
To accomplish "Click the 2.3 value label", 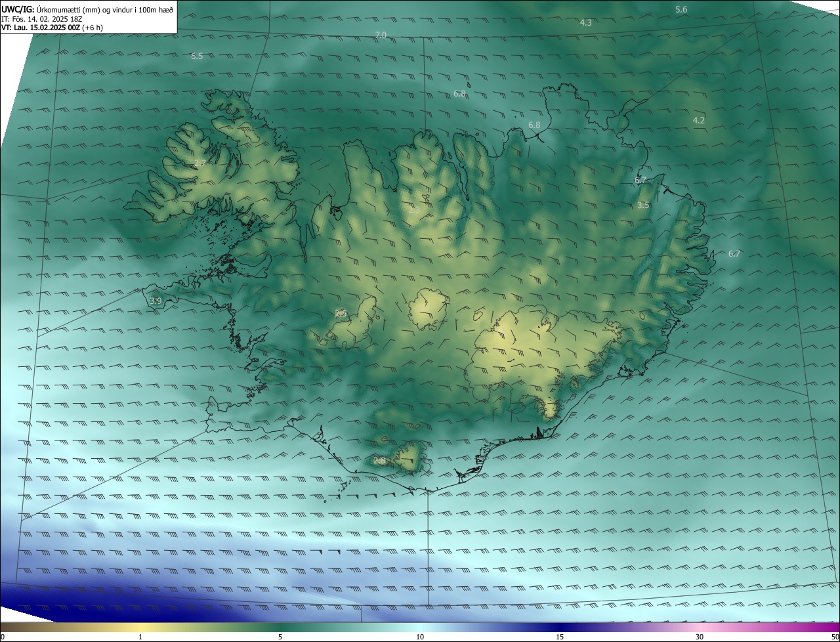I will coord(414,209).
